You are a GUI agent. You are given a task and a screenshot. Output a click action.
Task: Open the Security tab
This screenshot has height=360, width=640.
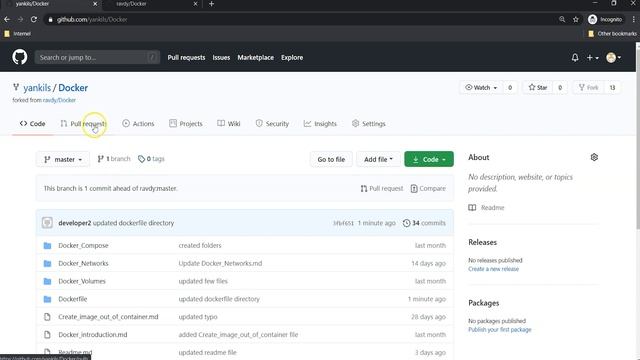click(272, 124)
